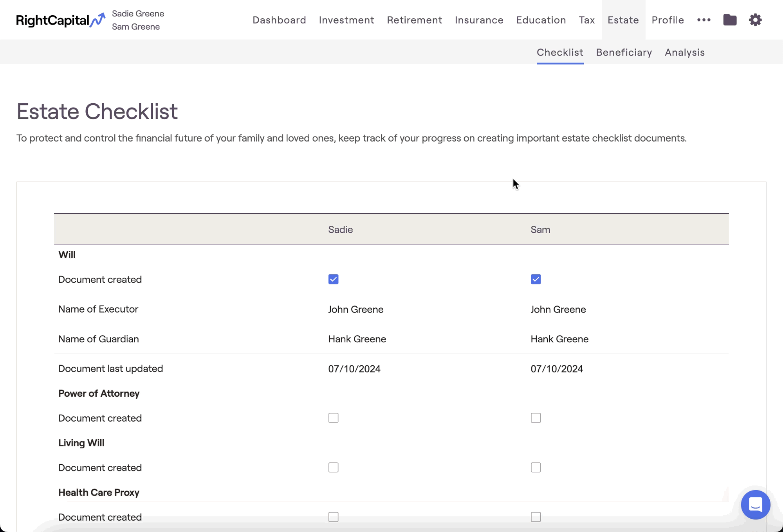Check Living Will document for Sadie
The height and width of the screenshot is (532, 783).
point(333,467)
